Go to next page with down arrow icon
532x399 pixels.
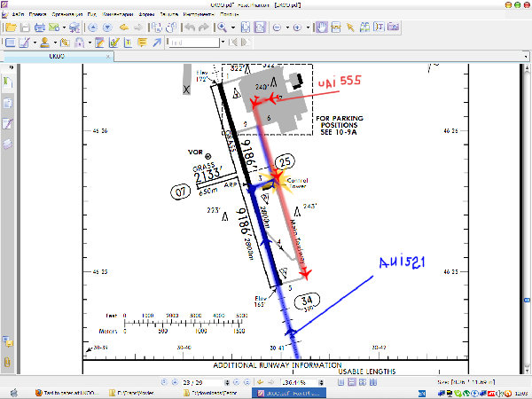tap(107, 27)
